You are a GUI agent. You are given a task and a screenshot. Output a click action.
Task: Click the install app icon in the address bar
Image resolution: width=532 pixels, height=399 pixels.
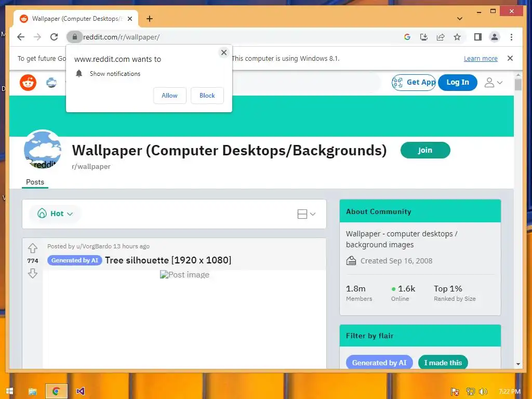pos(424,37)
